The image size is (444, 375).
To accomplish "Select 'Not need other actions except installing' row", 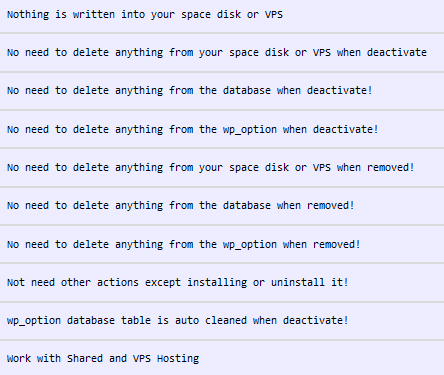I will tap(222, 283).
